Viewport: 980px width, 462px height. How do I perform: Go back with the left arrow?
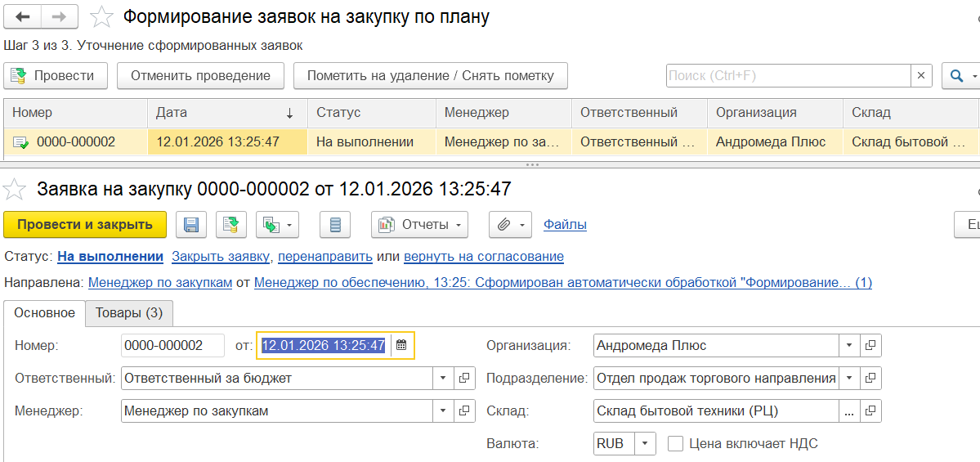pos(23,16)
